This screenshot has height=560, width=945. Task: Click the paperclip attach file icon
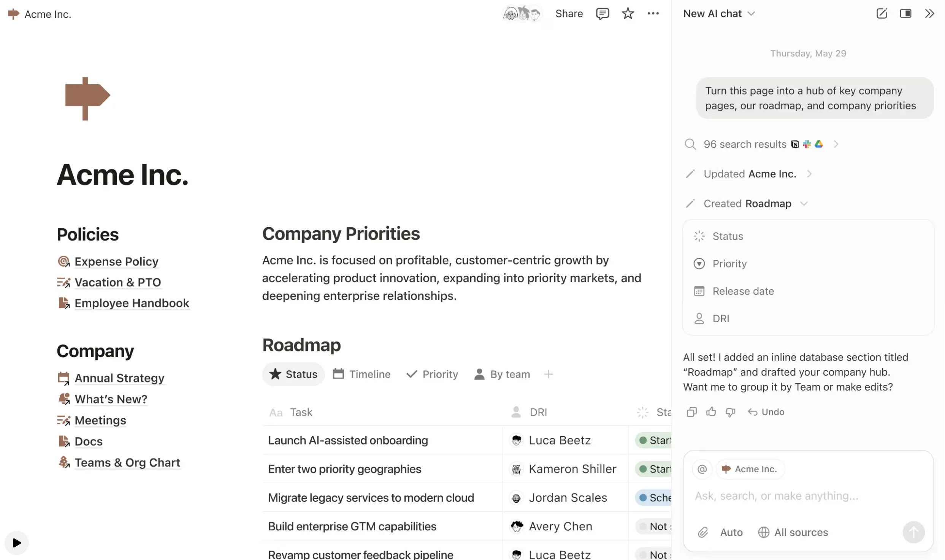pyautogui.click(x=703, y=532)
